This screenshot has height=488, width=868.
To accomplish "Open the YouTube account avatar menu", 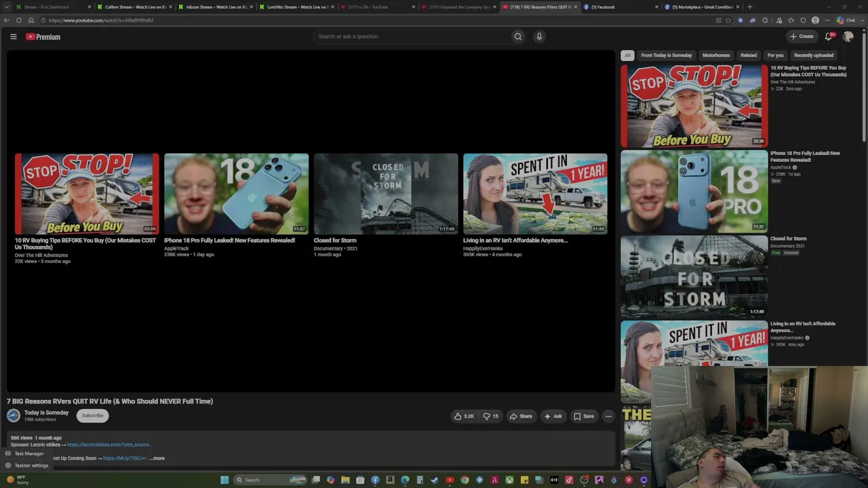I will (x=848, y=37).
